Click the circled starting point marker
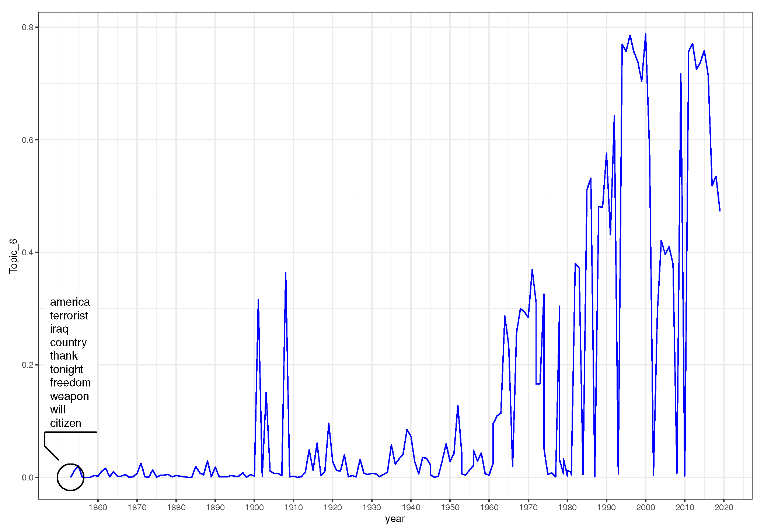This screenshot has height=532, width=764. click(x=70, y=477)
